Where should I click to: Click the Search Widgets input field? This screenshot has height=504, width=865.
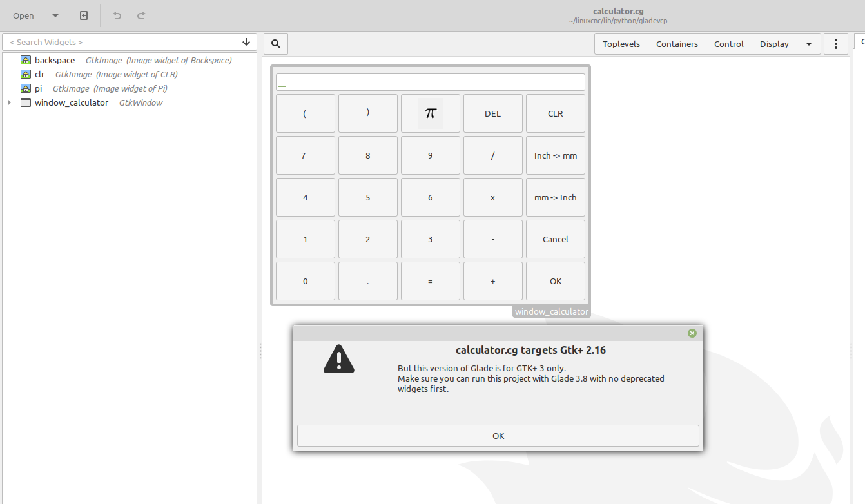122,42
